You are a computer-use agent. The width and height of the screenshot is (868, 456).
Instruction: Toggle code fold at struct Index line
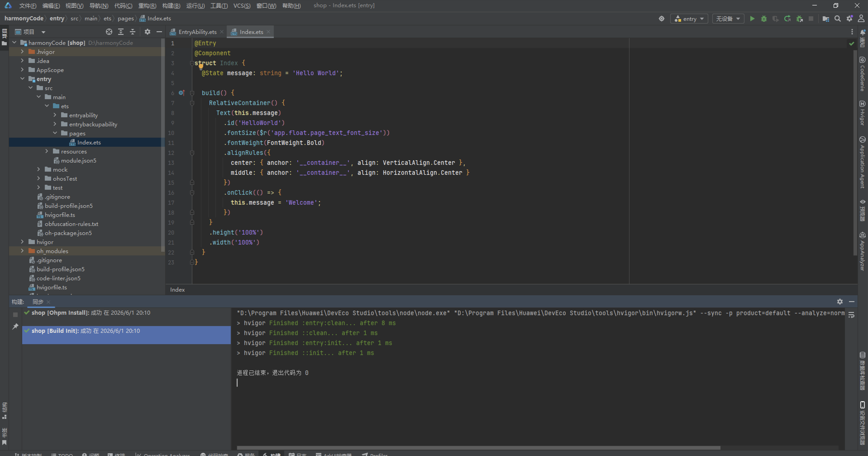tap(192, 63)
